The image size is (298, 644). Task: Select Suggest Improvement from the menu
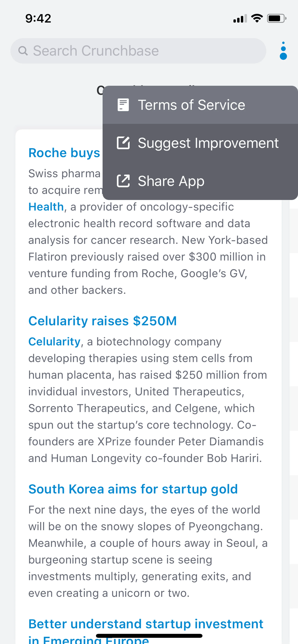pyautogui.click(x=208, y=143)
